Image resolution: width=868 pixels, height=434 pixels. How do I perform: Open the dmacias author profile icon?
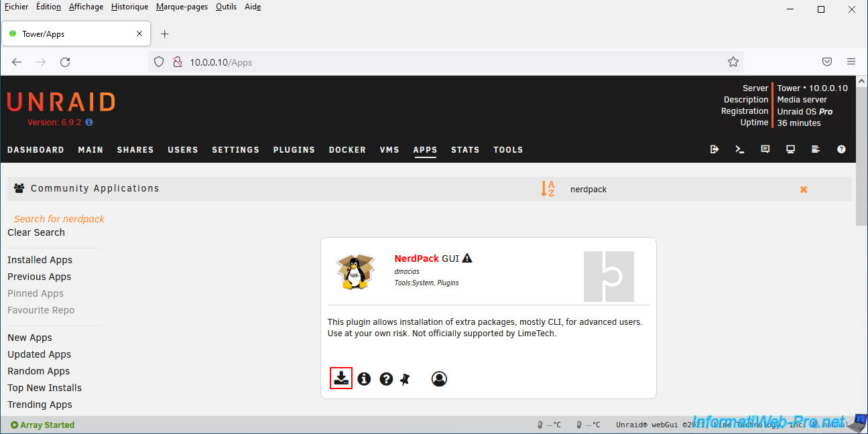click(x=439, y=379)
